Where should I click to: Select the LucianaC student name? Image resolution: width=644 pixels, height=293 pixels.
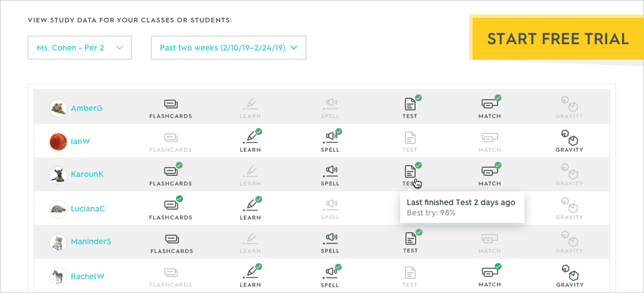pos(88,209)
